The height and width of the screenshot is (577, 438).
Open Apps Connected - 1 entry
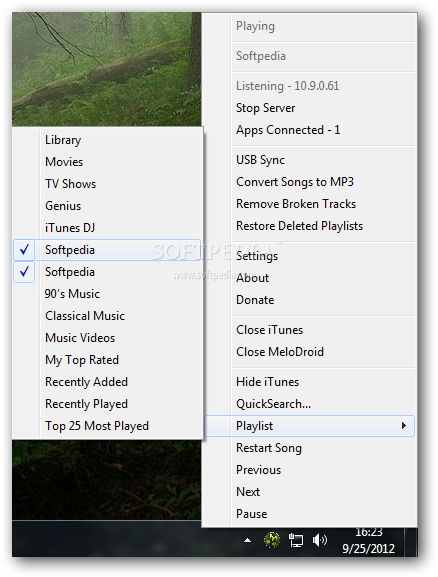pyautogui.click(x=309, y=130)
